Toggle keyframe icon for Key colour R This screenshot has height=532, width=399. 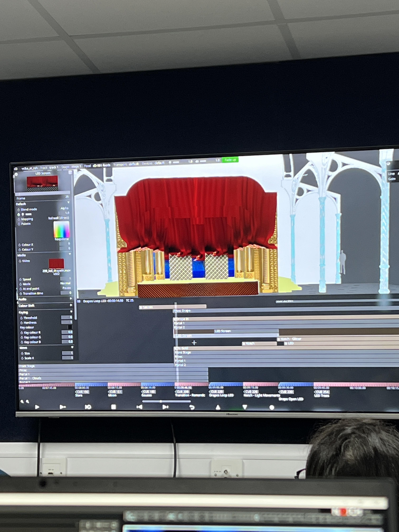[x=21, y=332]
